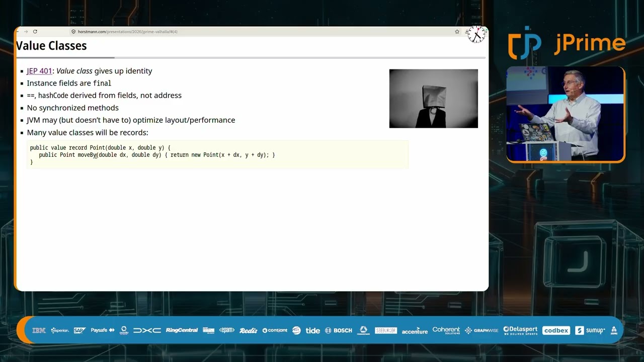Image resolution: width=644 pixels, height=362 pixels.
Task: Click the Accenture sponsor logo
Action: pyautogui.click(x=415, y=331)
